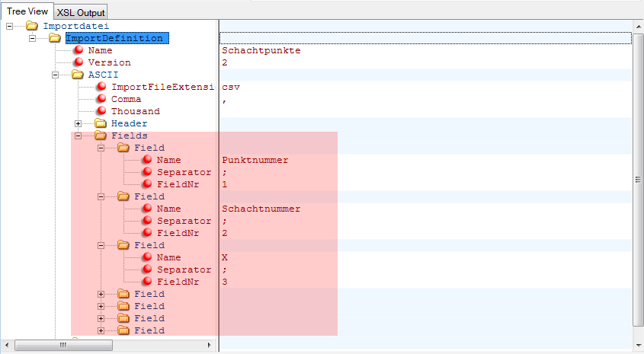The image size is (644, 354).
Task: Click the Fields folder icon
Action: [x=101, y=136]
